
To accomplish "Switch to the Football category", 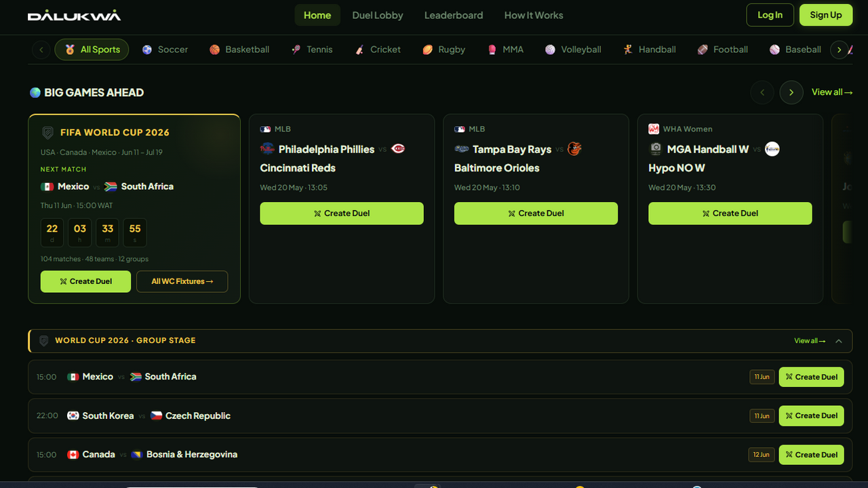I will point(723,49).
